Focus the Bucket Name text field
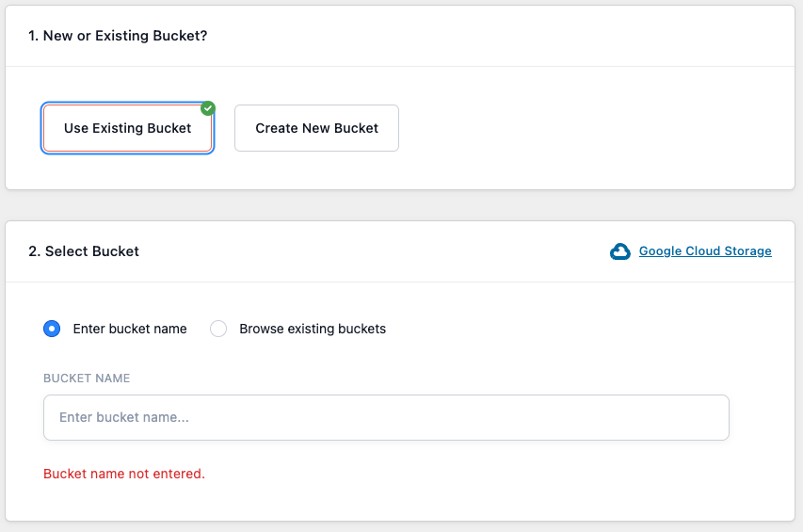803x532 pixels. tap(386, 417)
